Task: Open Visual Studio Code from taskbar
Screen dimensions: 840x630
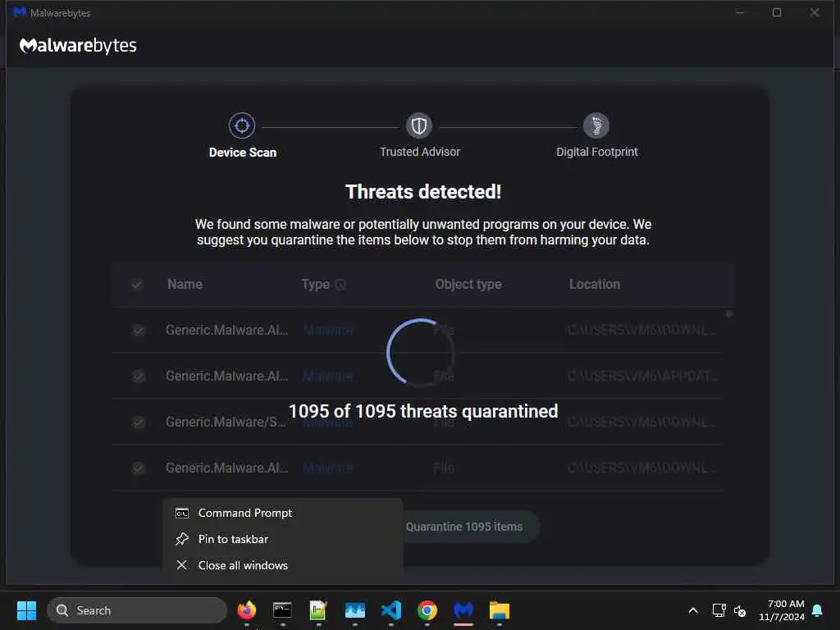Action: 391,610
